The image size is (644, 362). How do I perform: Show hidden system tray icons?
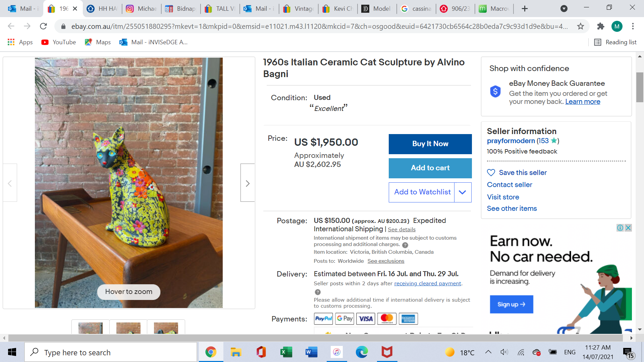tap(488, 352)
